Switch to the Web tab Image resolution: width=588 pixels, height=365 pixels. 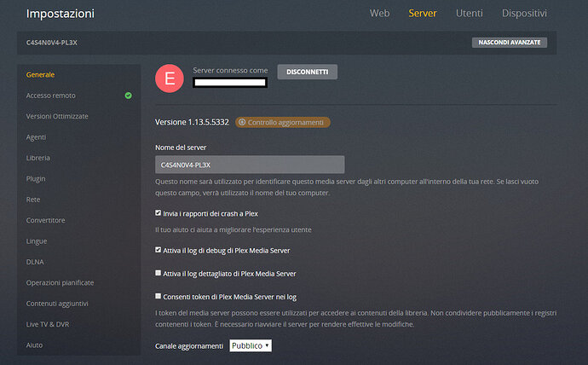(379, 13)
